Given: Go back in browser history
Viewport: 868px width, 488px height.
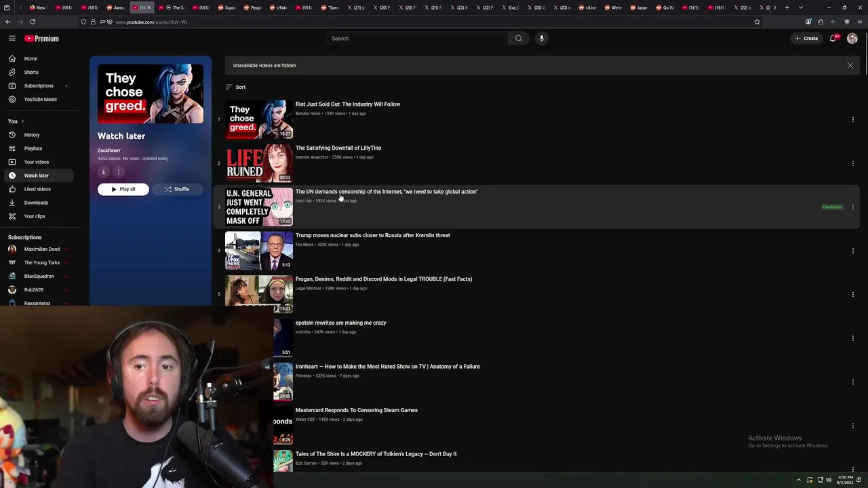Looking at the screenshot, I should (8, 22).
